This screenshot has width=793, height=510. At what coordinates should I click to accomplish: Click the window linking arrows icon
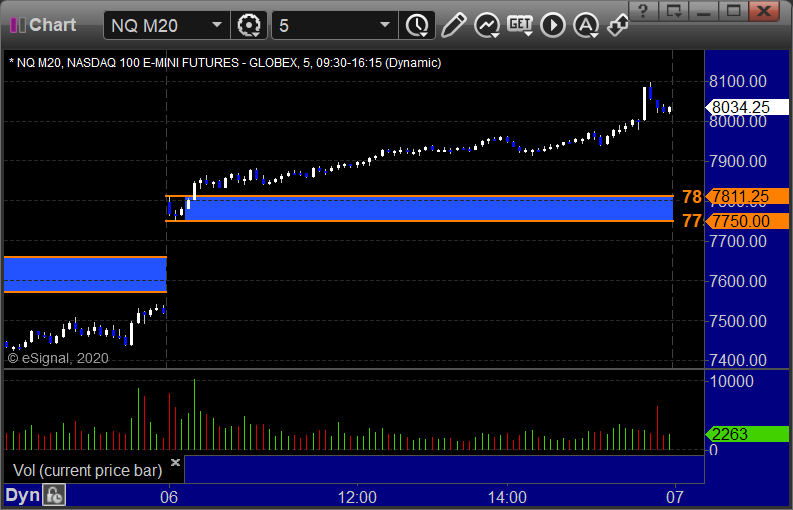[x=618, y=25]
